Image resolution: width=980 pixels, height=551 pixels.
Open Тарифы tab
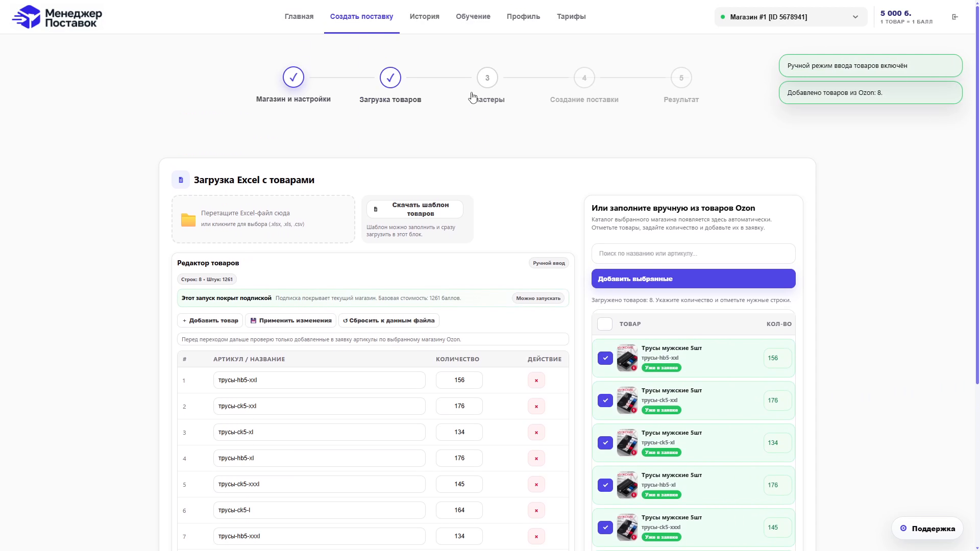click(x=571, y=16)
